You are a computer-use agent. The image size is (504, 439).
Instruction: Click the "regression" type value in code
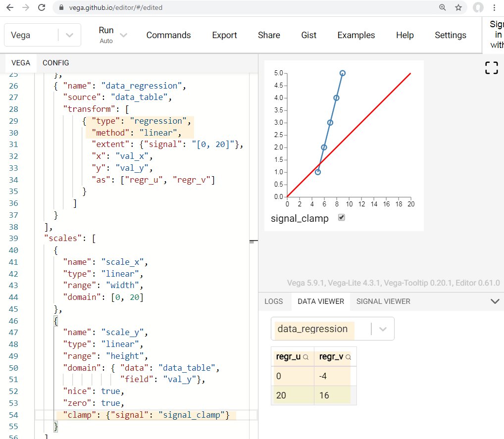pos(158,121)
